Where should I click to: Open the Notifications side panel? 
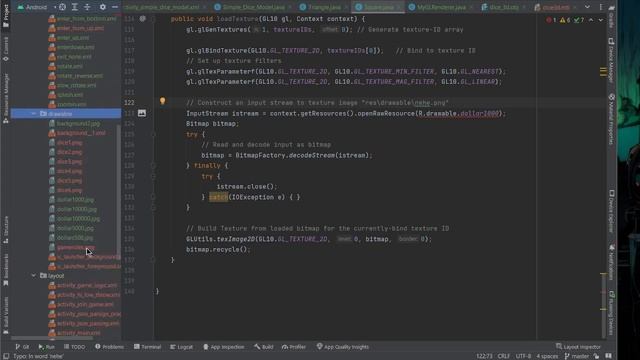pos(611,262)
